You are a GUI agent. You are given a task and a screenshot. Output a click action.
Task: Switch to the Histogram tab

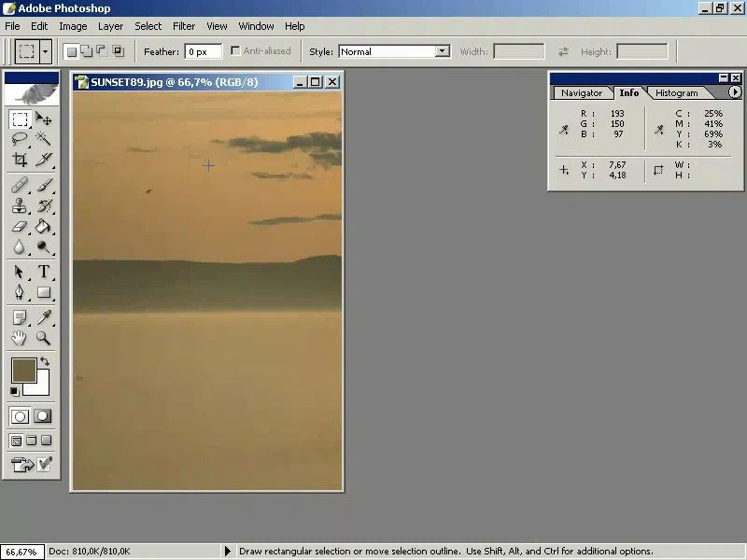tap(676, 92)
